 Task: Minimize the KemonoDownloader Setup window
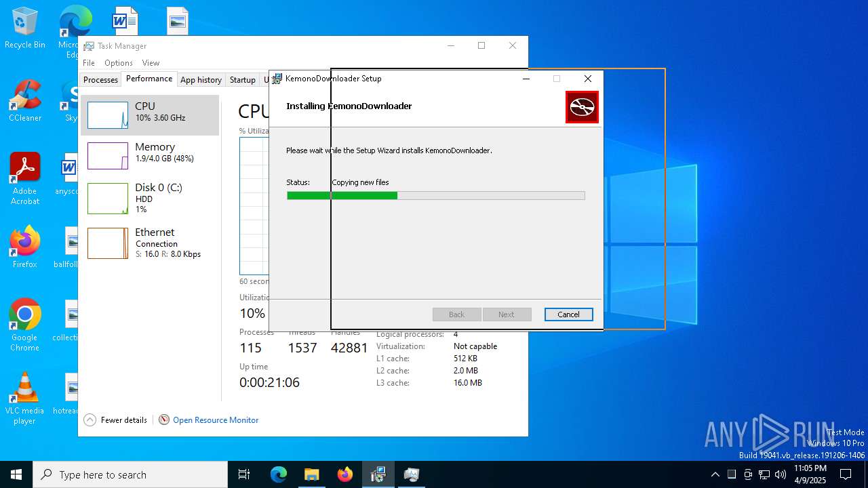(526, 79)
